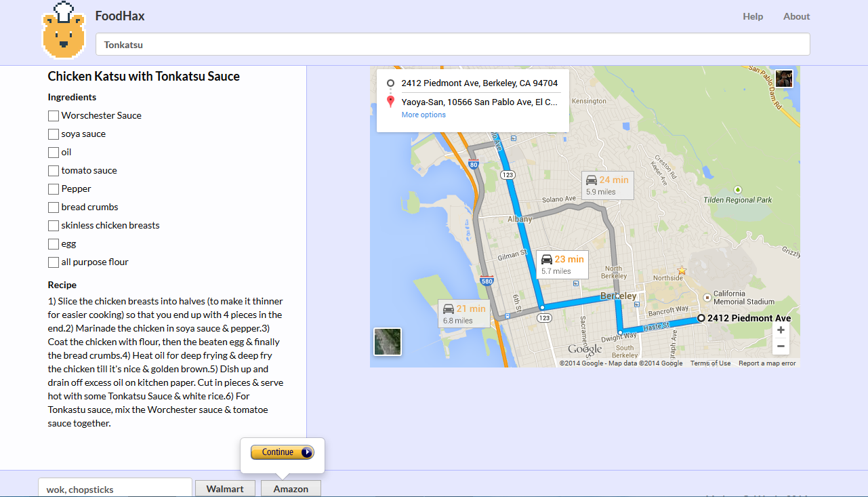This screenshot has height=497, width=868.
Task: Click the Google logo on the map
Action: 585,349
